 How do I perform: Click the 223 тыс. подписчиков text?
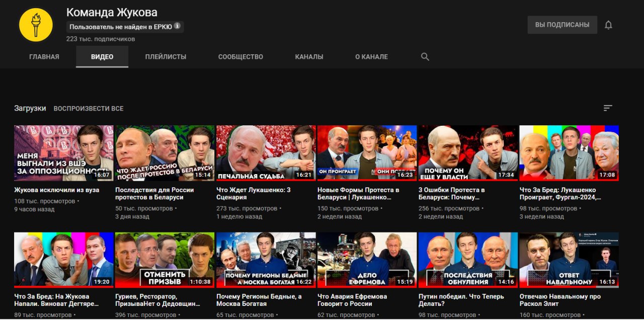pos(101,39)
